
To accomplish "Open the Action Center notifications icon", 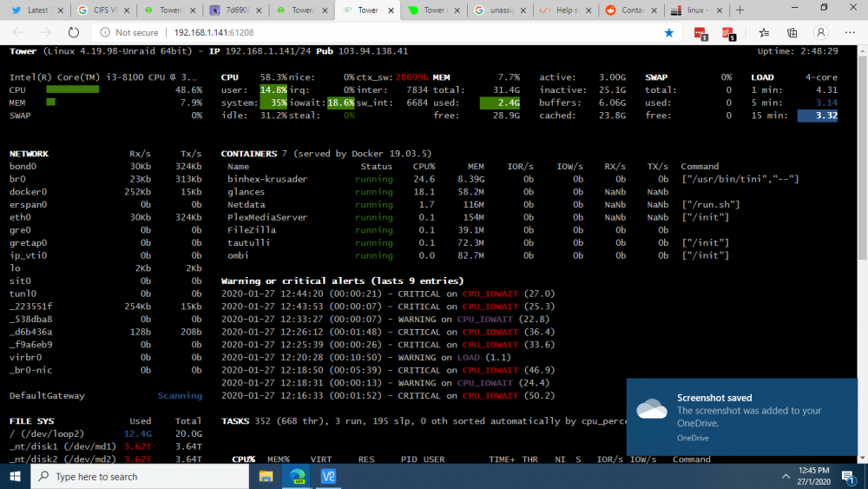I will (848, 476).
